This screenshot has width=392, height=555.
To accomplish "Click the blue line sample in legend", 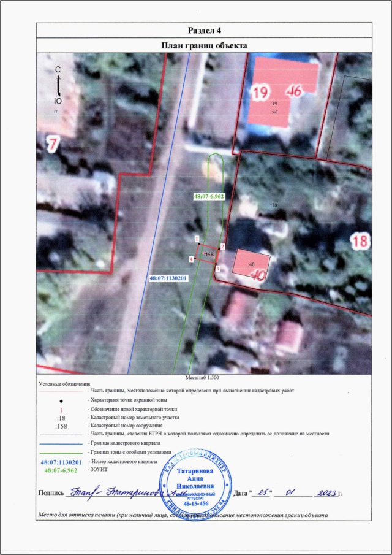I will pos(60,443).
